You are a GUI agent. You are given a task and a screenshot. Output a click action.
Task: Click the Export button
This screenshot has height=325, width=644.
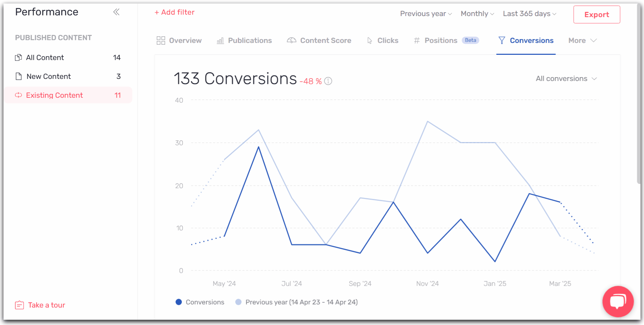[597, 15]
